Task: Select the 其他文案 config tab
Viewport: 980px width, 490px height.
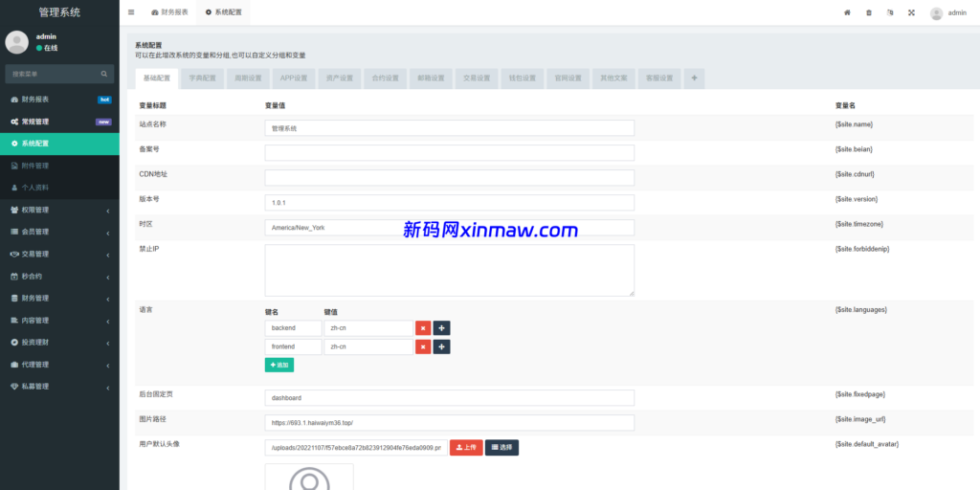Action: pyautogui.click(x=613, y=78)
